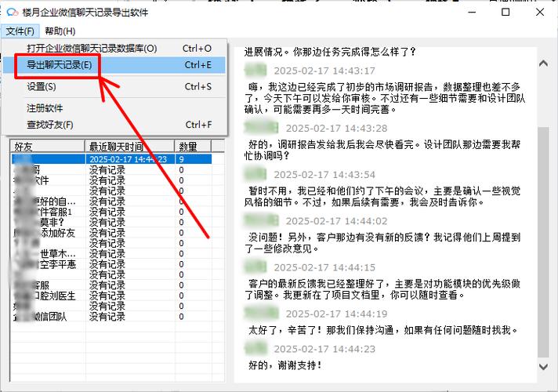
Task: Open the 帮助(H) menu
Action: point(60,31)
